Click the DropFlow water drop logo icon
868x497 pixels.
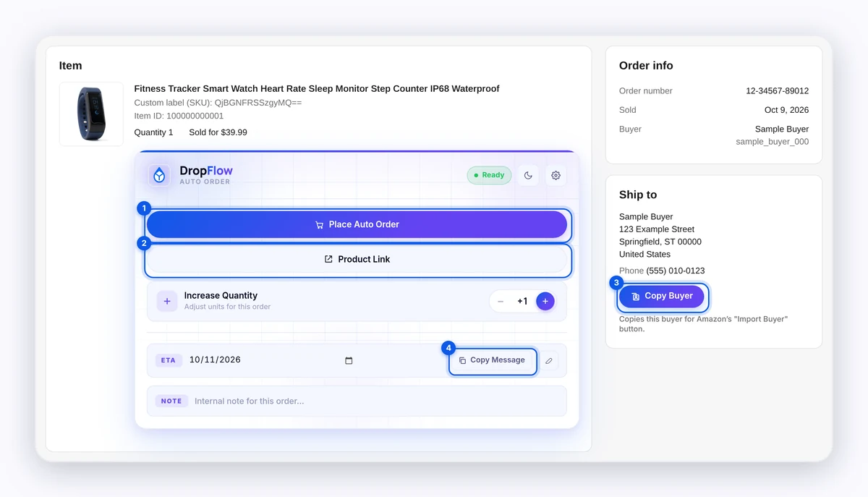coord(160,175)
